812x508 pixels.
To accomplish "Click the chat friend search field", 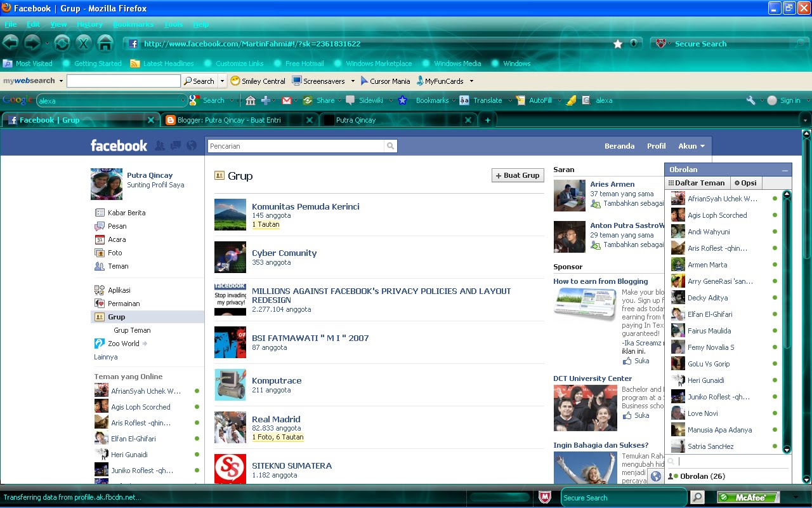I will tap(728, 462).
